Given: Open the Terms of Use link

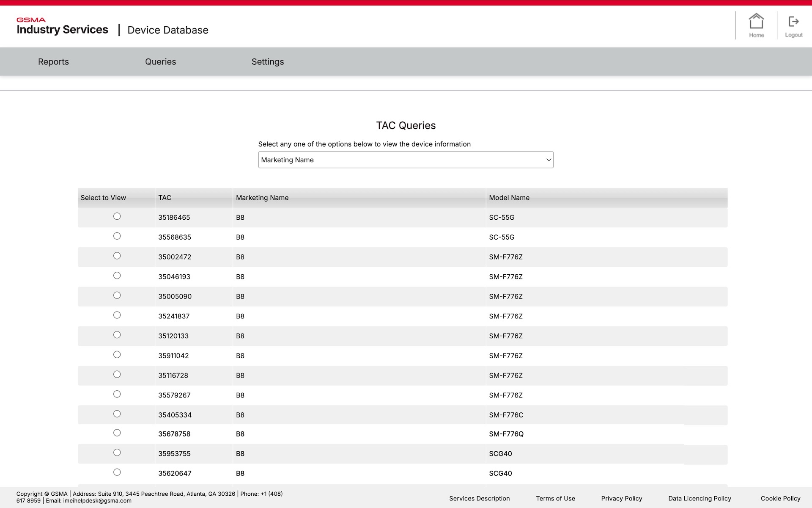Looking at the screenshot, I should point(555,498).
